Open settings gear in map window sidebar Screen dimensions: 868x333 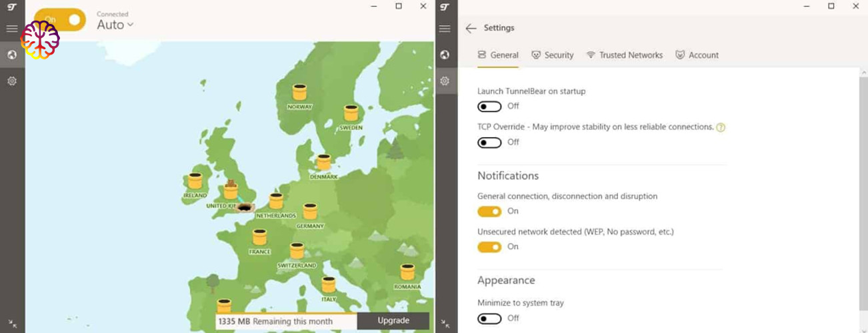point(12,81)
